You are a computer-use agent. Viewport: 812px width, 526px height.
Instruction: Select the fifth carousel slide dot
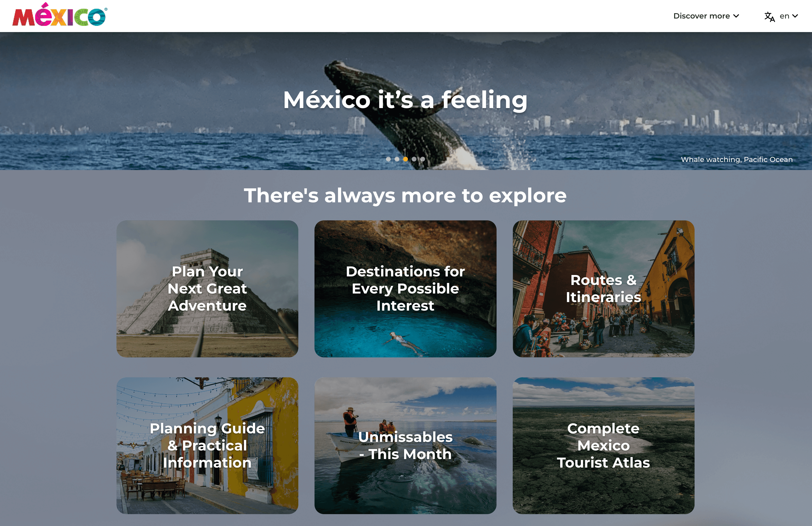click(422, 159)
